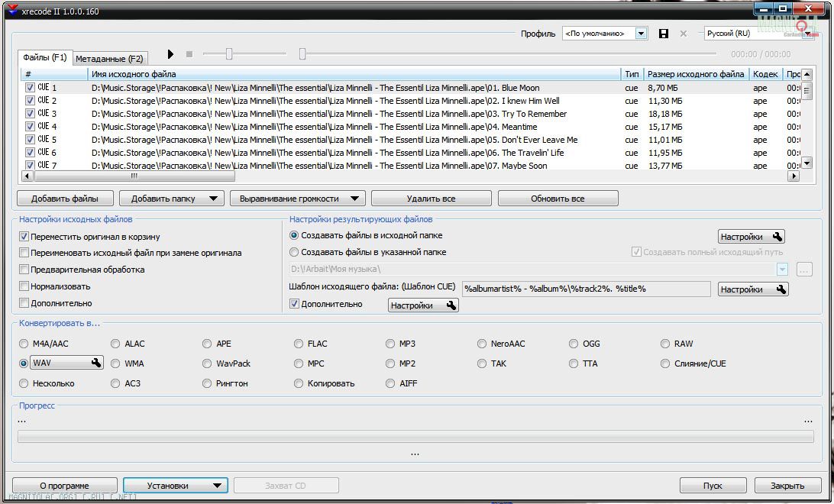Open WAV settings via the wrench icon

96,363
